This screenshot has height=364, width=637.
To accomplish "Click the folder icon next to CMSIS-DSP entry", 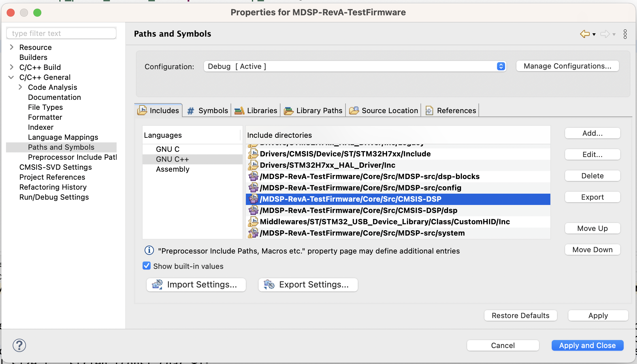I will (x=254, y=199).
